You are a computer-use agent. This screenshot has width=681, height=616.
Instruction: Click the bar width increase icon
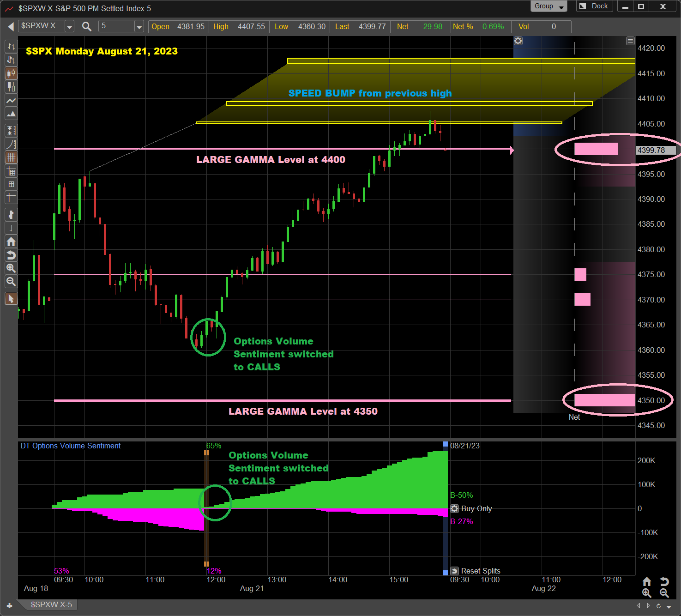pyautogui.click(x=11, y=214)
